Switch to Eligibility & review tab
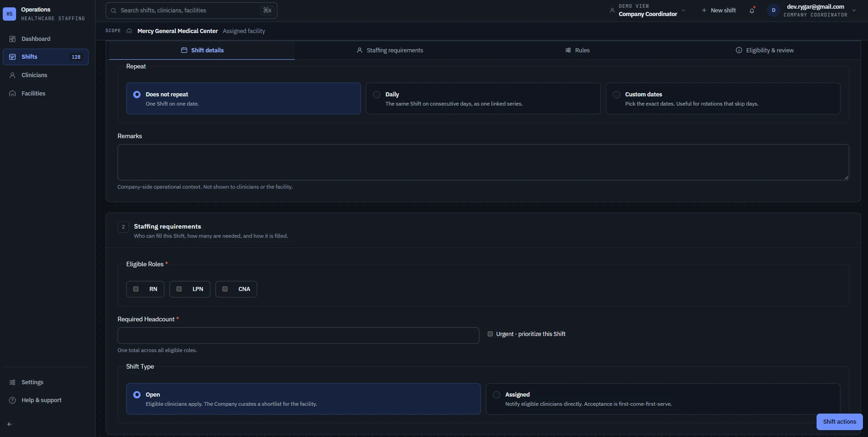This screenshot has height=437, width=868. pos(765,50)
